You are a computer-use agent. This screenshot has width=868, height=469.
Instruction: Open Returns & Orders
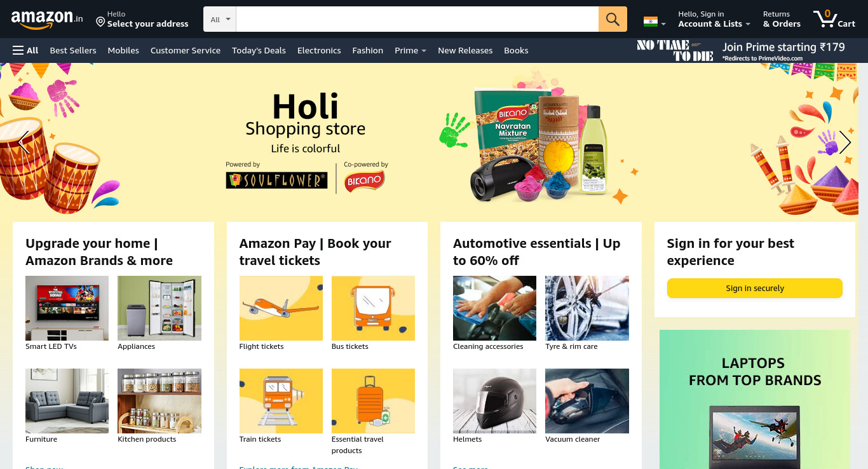[x=782, y=19]
